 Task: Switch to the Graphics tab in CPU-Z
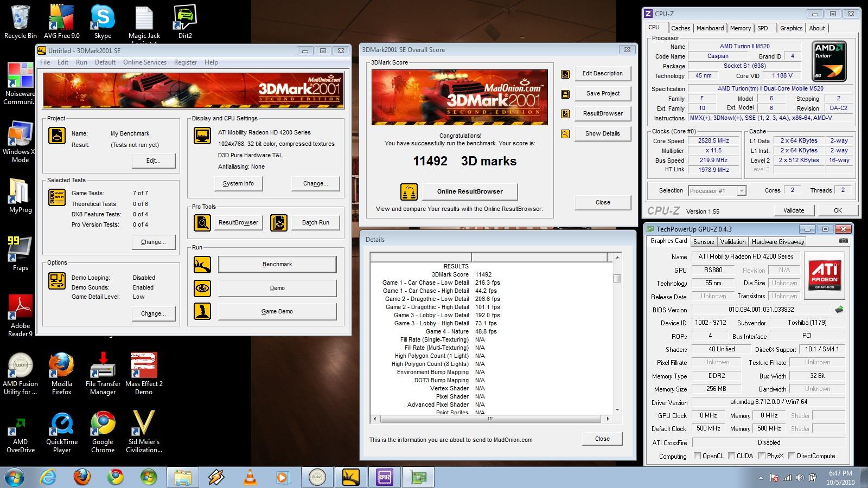click(x=791, y=28)
